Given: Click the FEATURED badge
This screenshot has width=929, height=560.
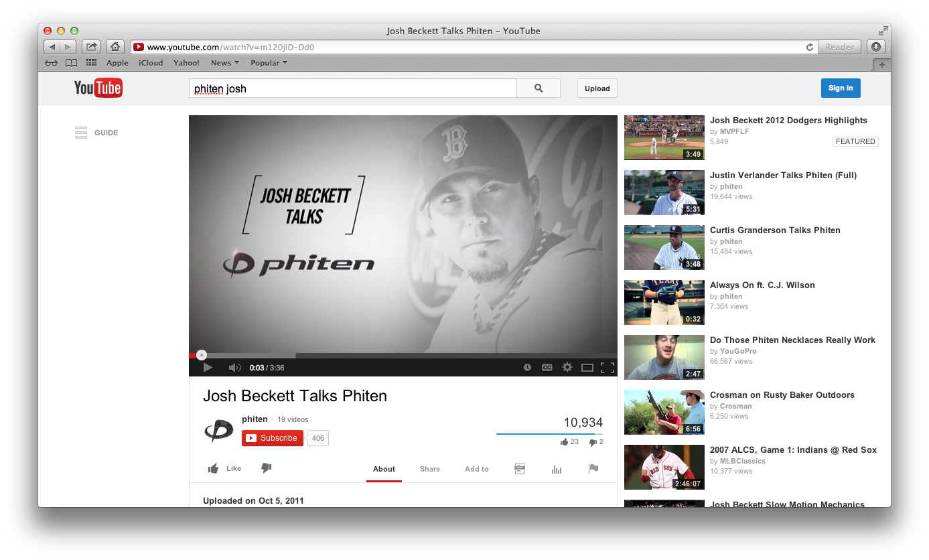Looking at the screenshot, I should (855, 141).
